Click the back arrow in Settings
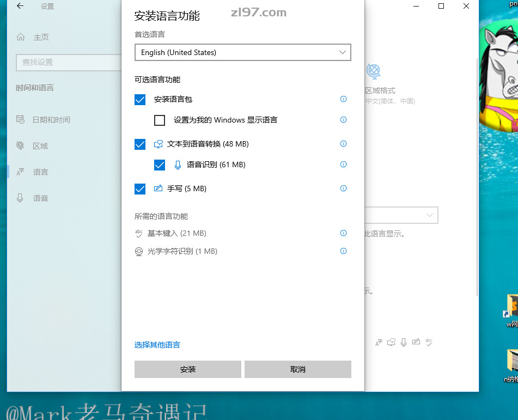 click(20, 6)
